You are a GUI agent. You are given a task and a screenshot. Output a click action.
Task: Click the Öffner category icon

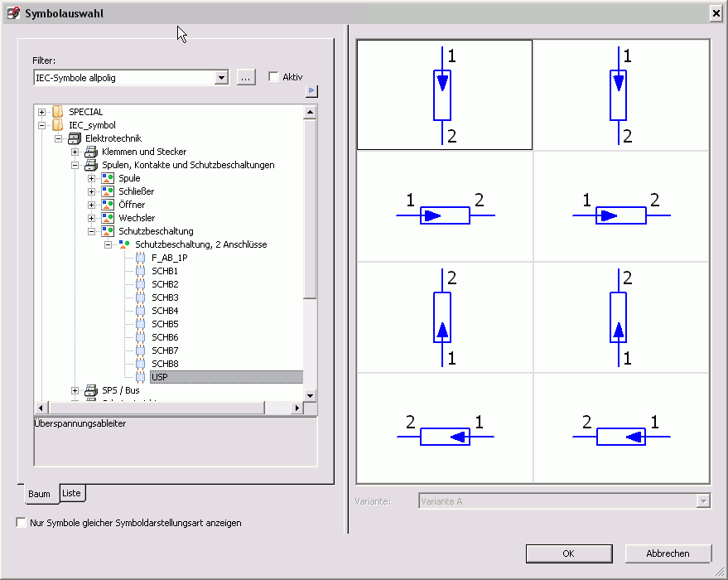coord(108,205)
